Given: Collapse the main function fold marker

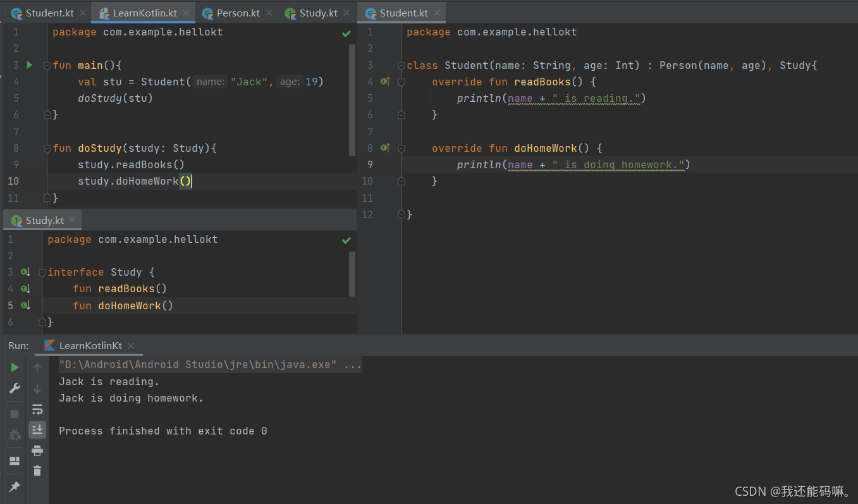Looking at the screenshot, I should coord(47,65).
